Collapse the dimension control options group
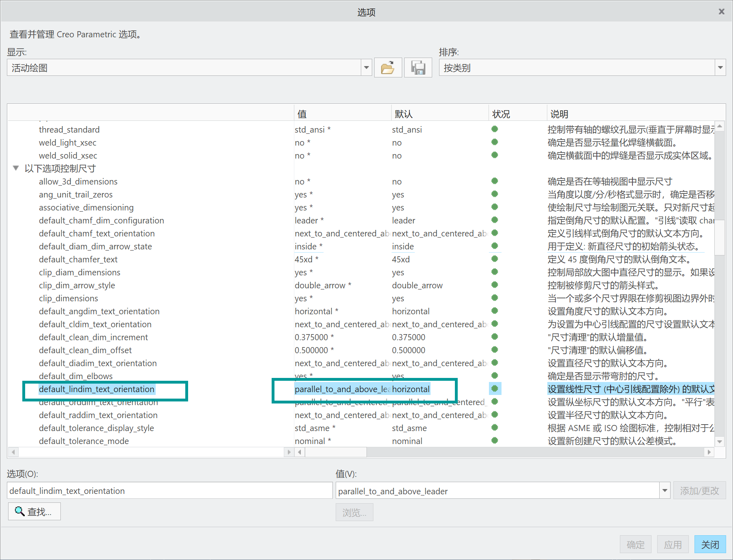 coord(16,168)
